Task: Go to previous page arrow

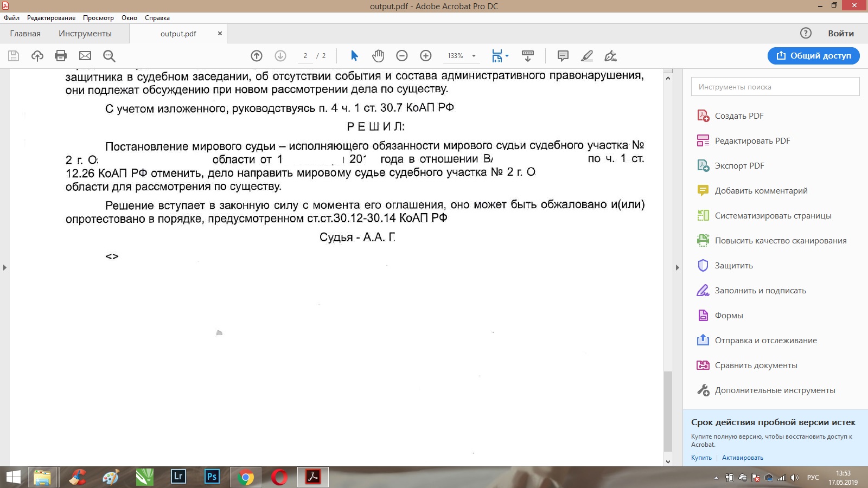Action: (257, 56)
